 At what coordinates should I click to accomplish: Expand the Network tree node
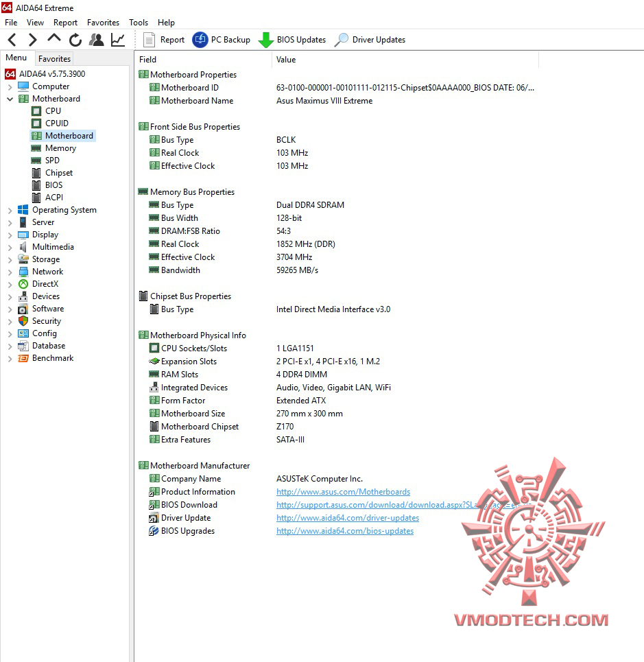point(10,272)
